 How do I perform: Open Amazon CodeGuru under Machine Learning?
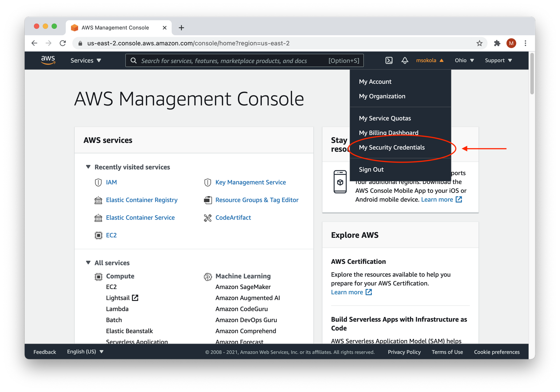pos(241,309)
